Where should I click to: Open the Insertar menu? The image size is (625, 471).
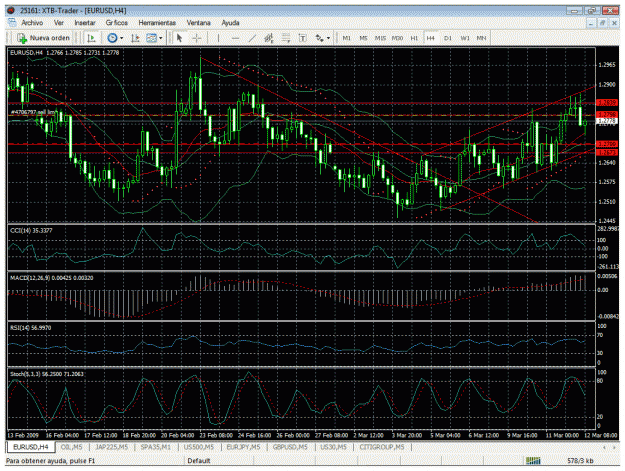tap(85, 23)
